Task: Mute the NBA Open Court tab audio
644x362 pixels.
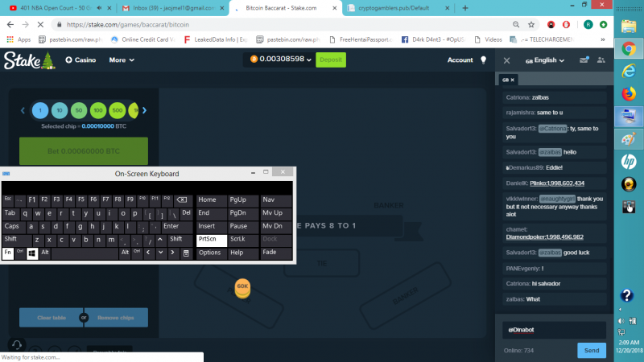Action: click(x=99, y=8)
